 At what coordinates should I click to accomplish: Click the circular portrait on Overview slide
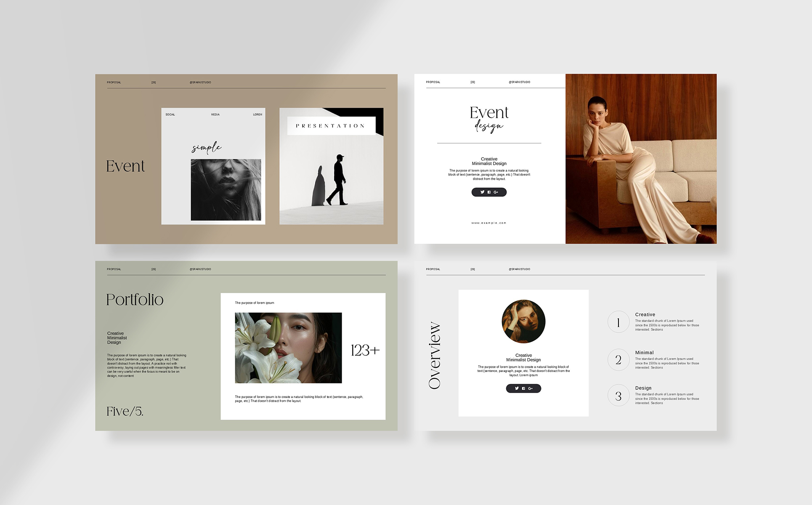coord(523,322)
